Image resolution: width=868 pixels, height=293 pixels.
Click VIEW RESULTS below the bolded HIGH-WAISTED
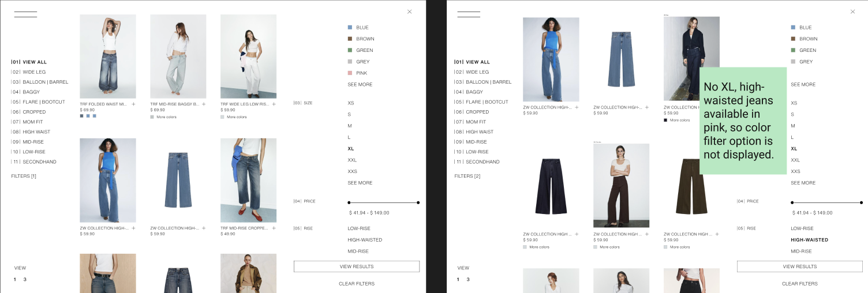coord(800,266)
